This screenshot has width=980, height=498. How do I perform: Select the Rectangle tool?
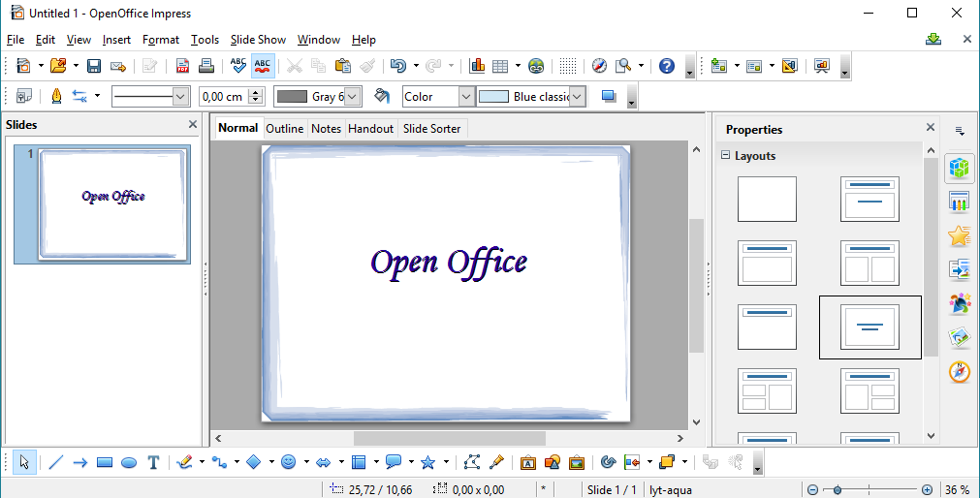105,462
